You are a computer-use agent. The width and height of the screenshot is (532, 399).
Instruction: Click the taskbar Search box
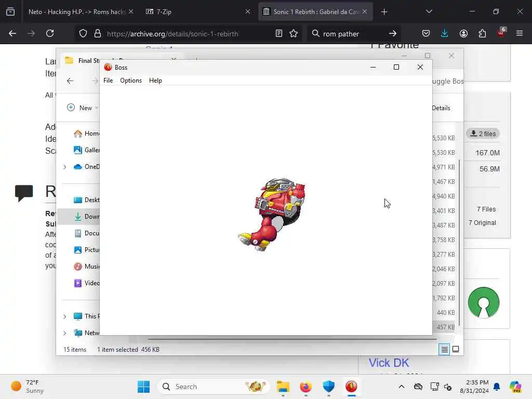tap(214, 387)
